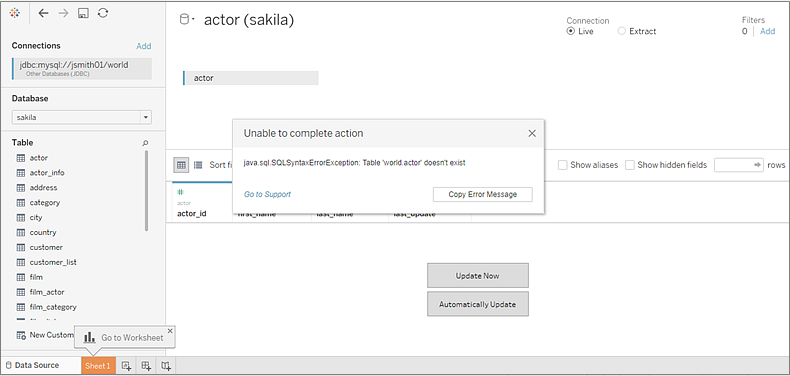Click the Tableau logo icon
The width and height of the screenshot is (790, 376).
[x=16, y=14]
